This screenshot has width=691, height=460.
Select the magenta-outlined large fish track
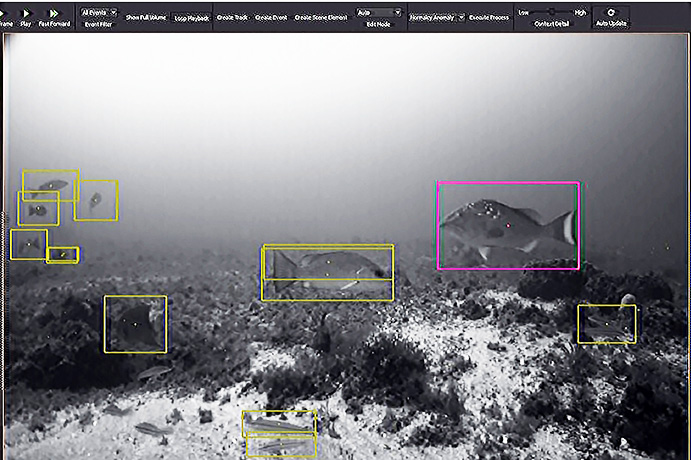[x=508, y=225]
